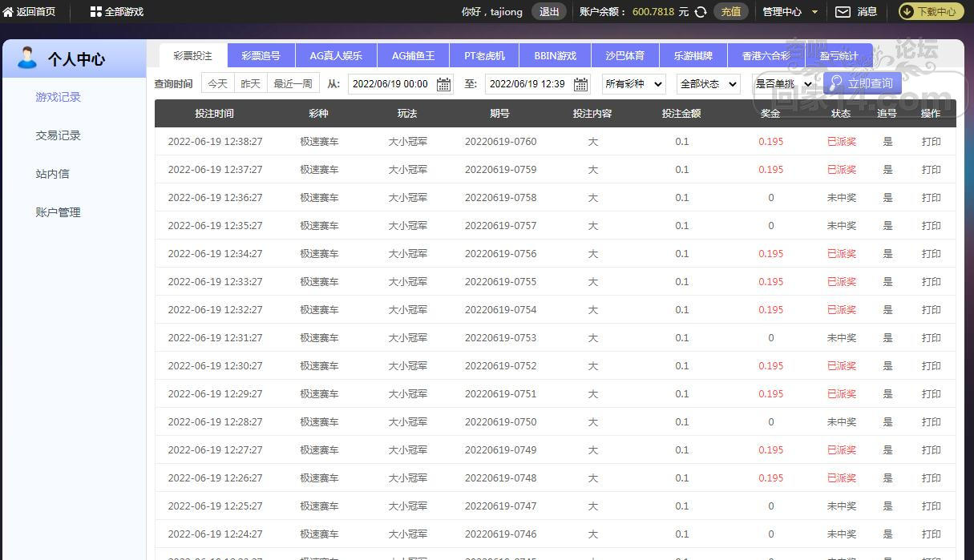Click the download arrow icon in 下载中心

click(x=908, y=12)
